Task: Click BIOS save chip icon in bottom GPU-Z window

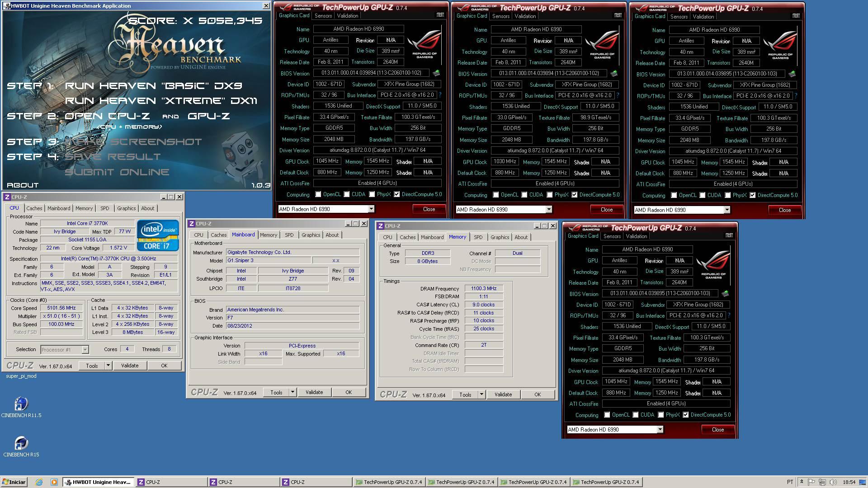Action: [725, 294]
